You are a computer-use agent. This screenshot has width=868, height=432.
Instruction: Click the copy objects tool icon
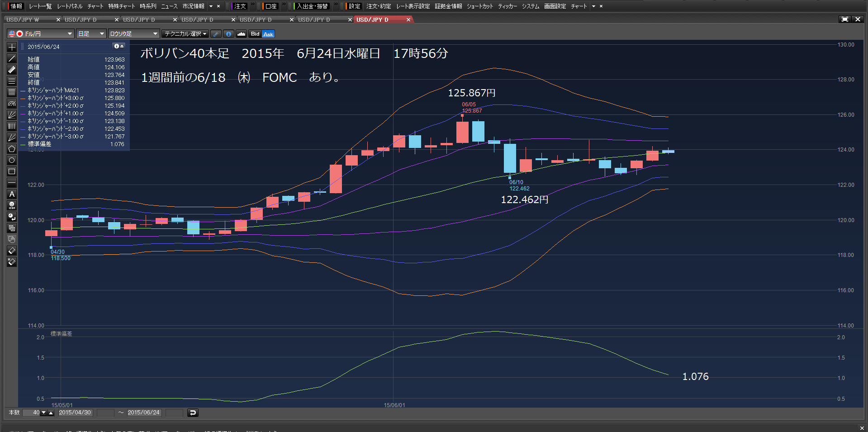(x=12, y=228)
